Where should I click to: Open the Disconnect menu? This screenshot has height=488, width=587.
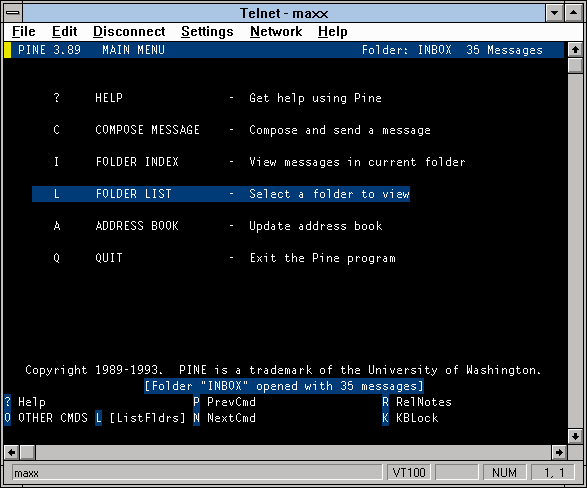click(129, 31)
